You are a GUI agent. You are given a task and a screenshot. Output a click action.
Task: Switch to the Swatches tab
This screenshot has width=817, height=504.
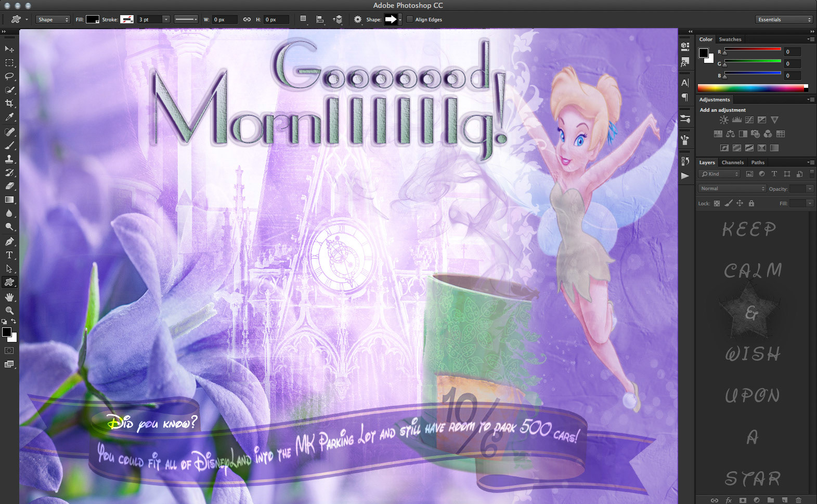click(730, 39)
